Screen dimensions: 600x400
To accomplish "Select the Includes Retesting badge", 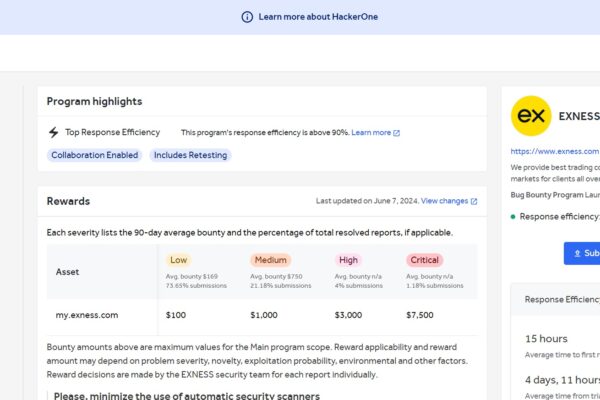I will (x=191, y=155).
